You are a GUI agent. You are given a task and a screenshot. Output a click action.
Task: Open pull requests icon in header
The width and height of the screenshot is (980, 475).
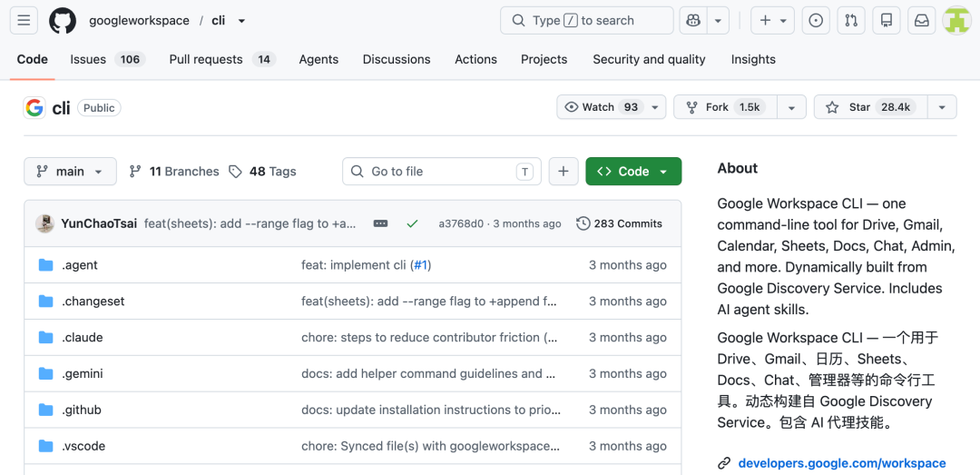(850, 21)
